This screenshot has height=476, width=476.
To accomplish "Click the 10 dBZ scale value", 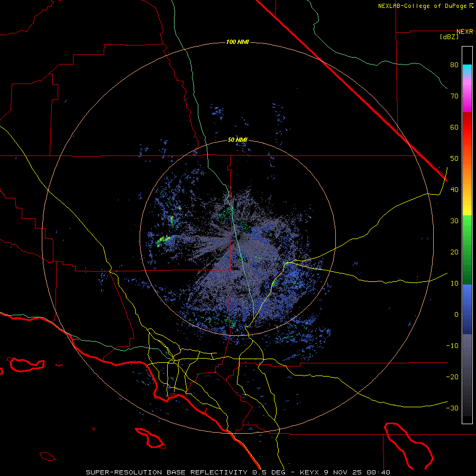I will (454, 283).
